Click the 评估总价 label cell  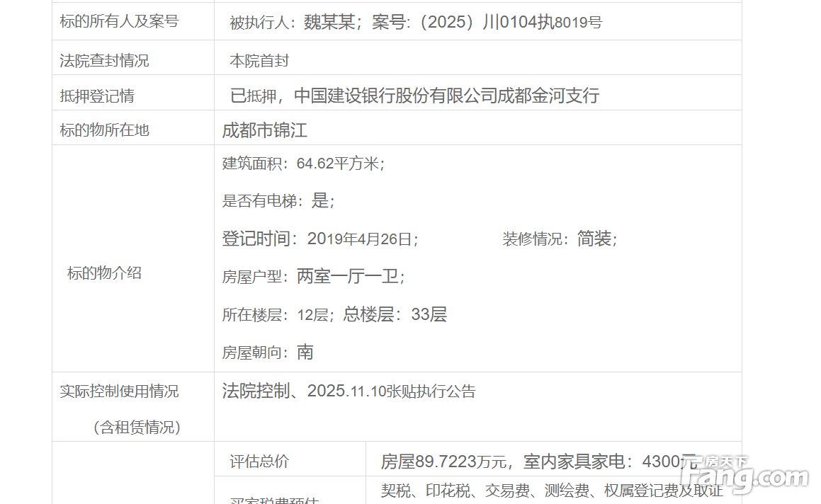pyautogui.click(x=259, y=462)
